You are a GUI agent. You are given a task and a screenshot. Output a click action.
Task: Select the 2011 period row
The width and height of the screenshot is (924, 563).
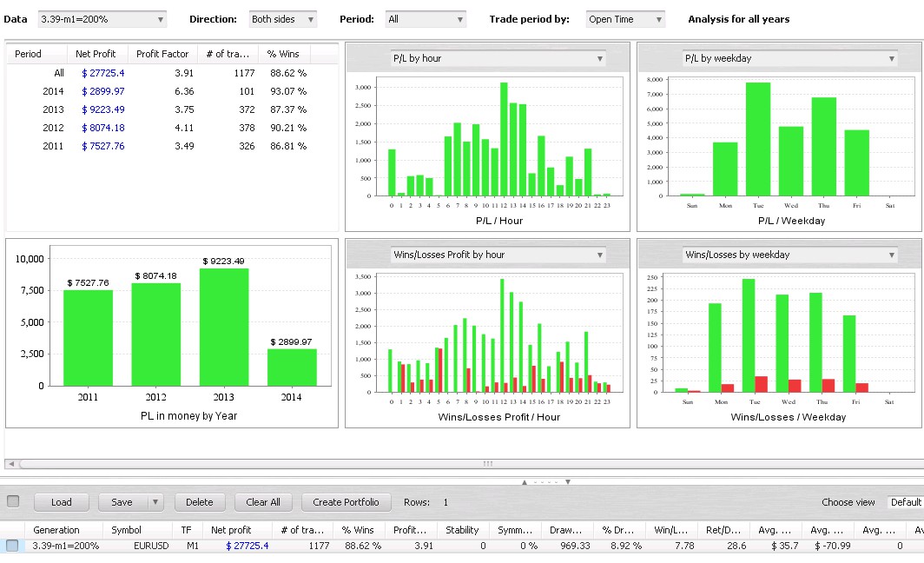point(172,146)
